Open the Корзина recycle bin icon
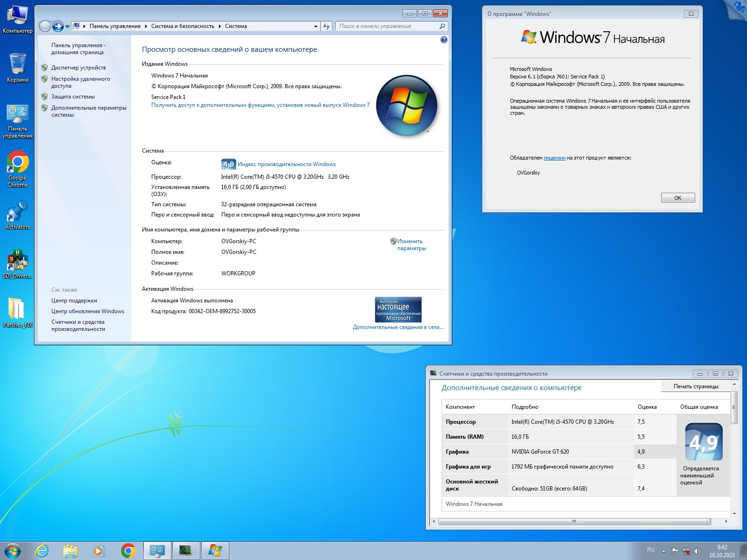Image resolution: width=747 pixels, height=560 pixels. (x=17, y=68)
